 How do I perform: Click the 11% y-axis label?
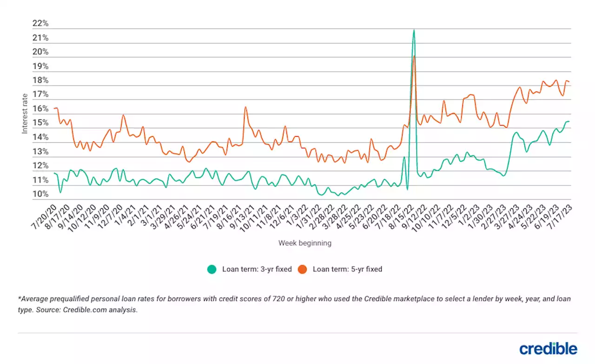click(x=40, y=180)
